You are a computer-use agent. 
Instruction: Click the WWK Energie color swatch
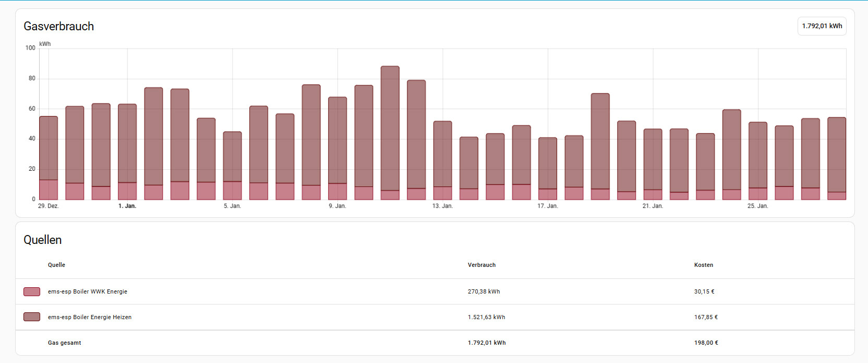(32, 291)
